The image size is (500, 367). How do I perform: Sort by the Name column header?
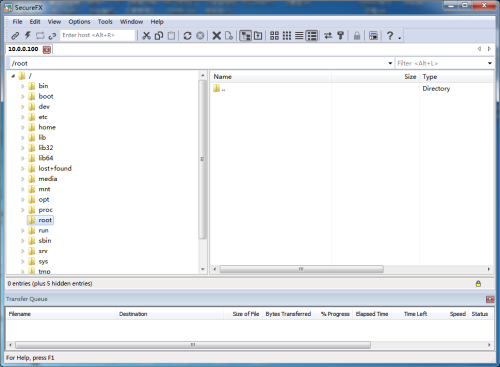tap(271, 77)
